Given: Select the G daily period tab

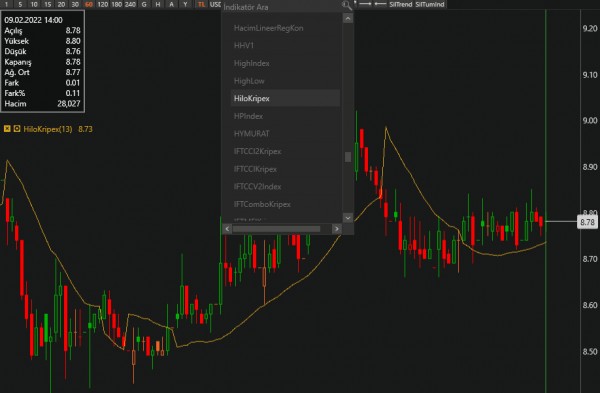Looking at the screenshot, I should 144,5.
